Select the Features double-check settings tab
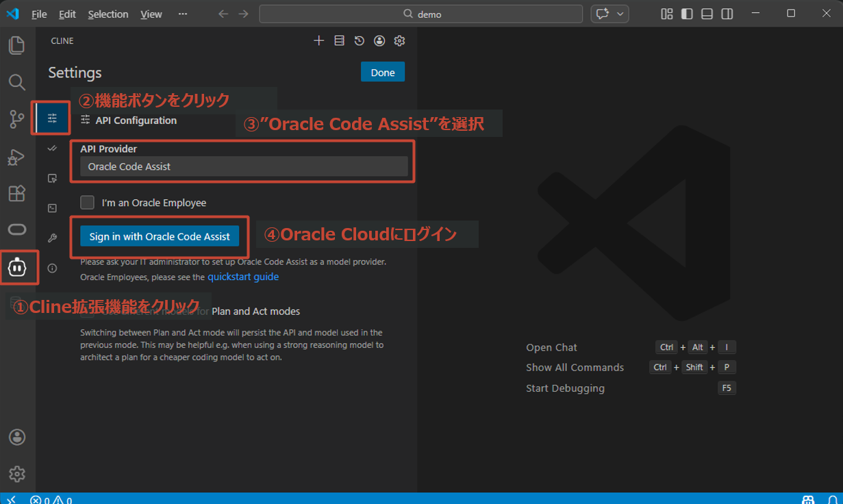 tap(52, 148)
